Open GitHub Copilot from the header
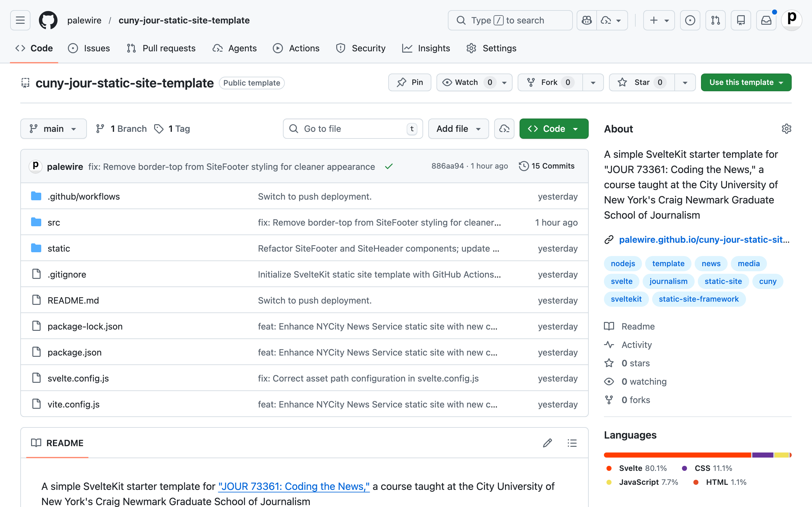The image size is (812, 507). (586, 20)
